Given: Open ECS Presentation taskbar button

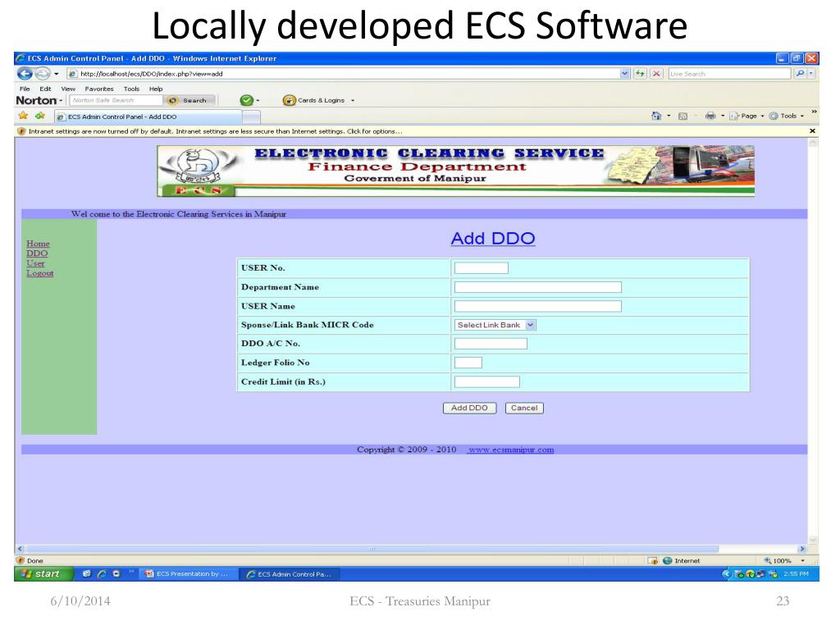Looking at the screenshot, I should [188, 573].
